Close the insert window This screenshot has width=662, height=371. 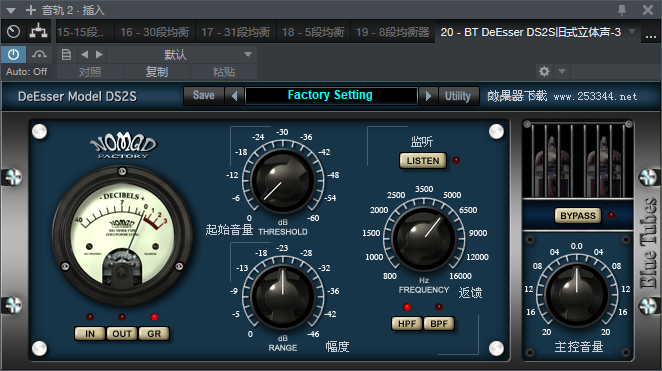[648, 10]
